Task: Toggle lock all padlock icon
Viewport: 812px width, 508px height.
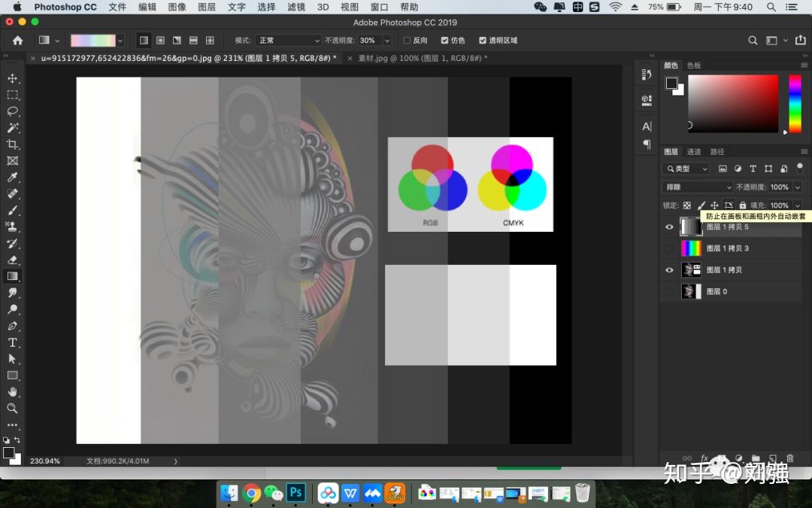Action: 743,205
